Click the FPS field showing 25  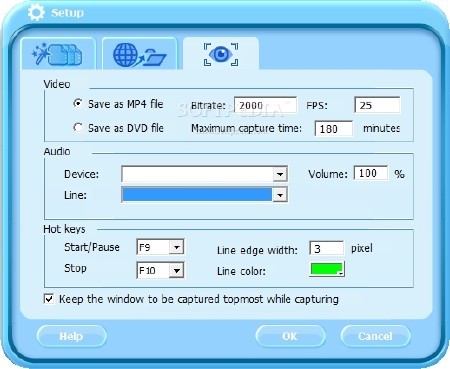pyautogui.click(x=377, y=105)
